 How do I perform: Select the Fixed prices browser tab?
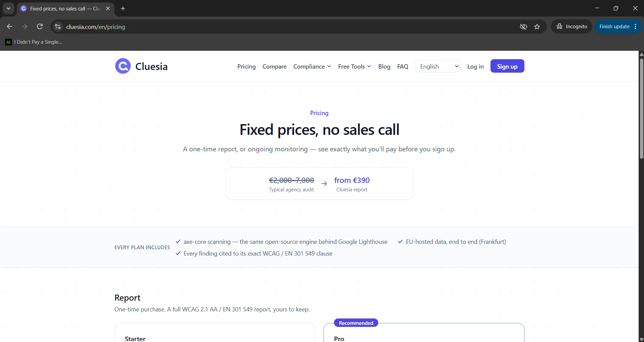[66, 8]
